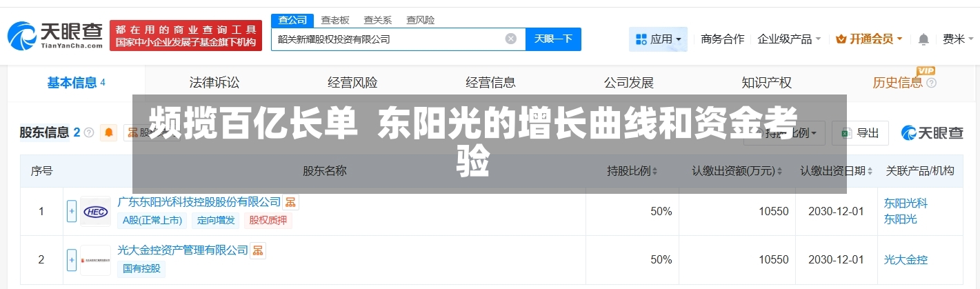Viewport: 980px width, 289px height.
Task: Select the 查老板 search tab
Action: 335,20
